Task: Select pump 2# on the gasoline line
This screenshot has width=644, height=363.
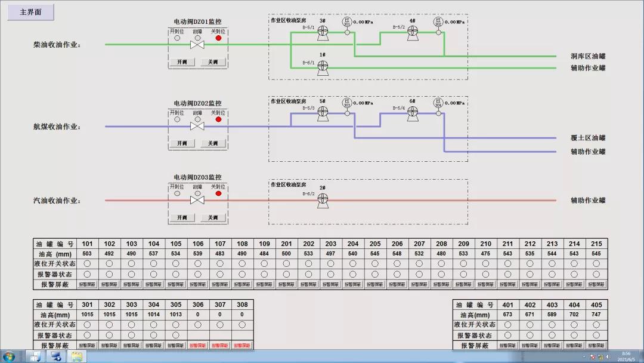Action: coord(323,200)
